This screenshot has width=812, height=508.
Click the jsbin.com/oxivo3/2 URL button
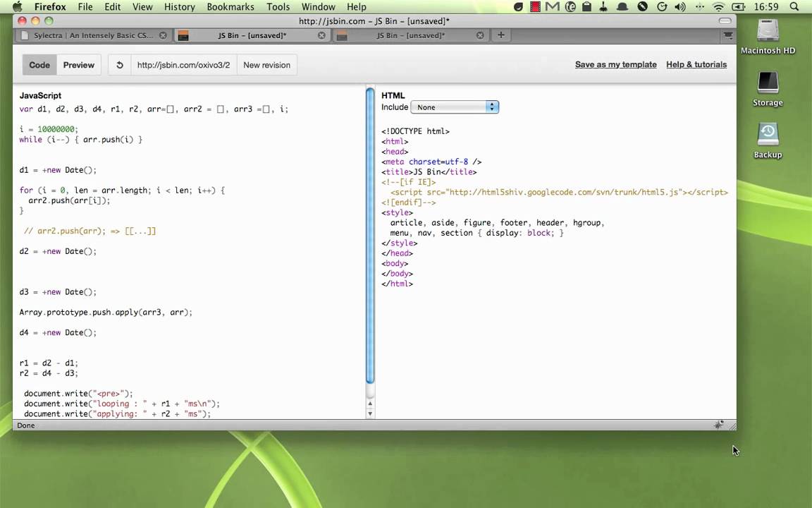(x=183, y=65)
